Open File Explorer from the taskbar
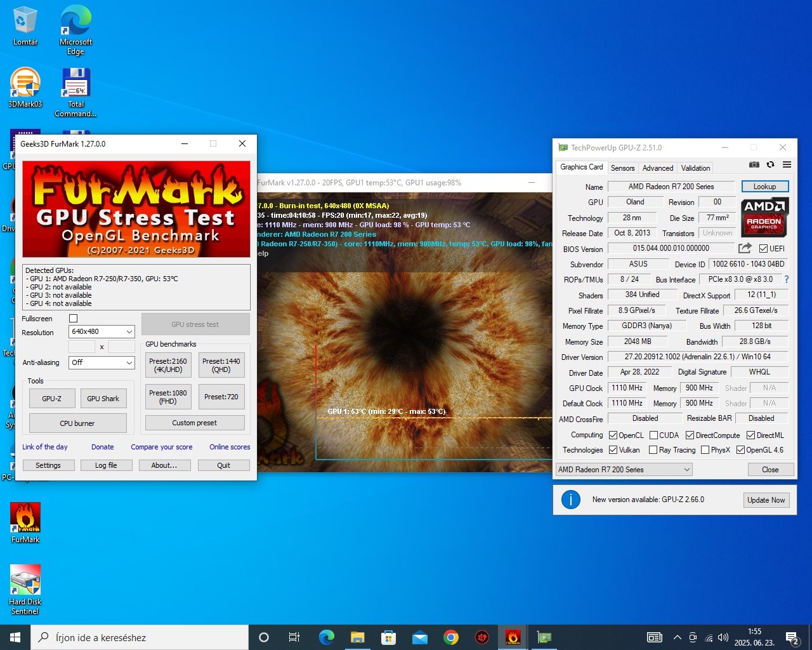Screen dimensions: 812x650 point(357,637)
